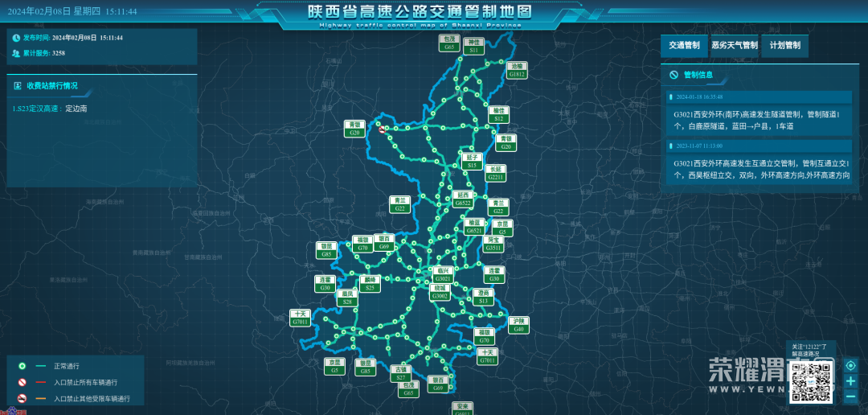Viewport: 868px width, 415px height.
Task: Click the 沪陕 G40 highway shield
Action: click(x=518, y=325)
